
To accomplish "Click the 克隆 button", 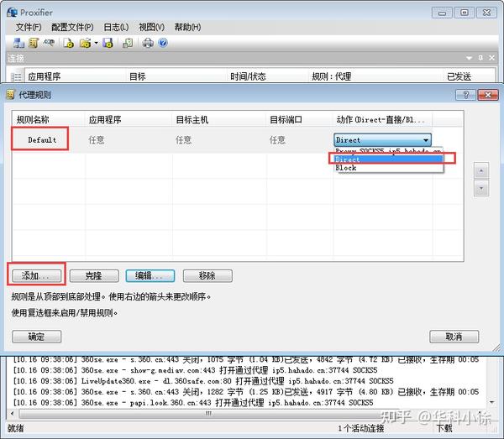I will click(x=94, y=275).
